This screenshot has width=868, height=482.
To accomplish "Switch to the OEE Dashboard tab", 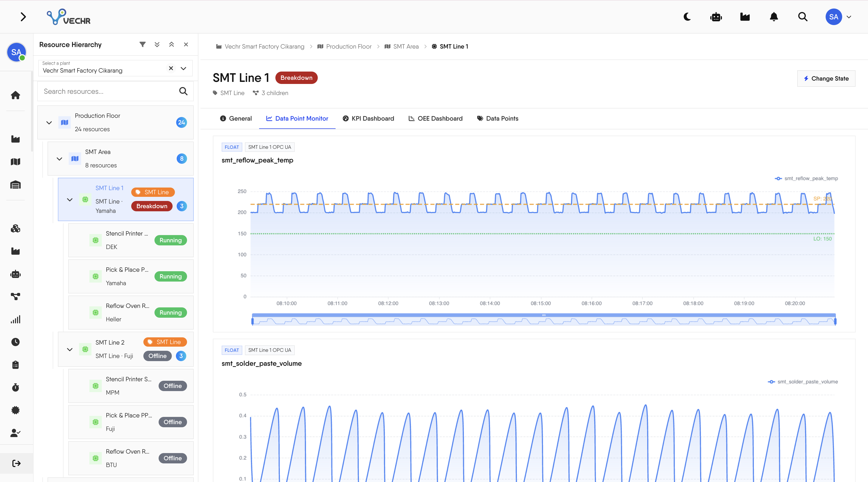I will [x=436, y=119].
